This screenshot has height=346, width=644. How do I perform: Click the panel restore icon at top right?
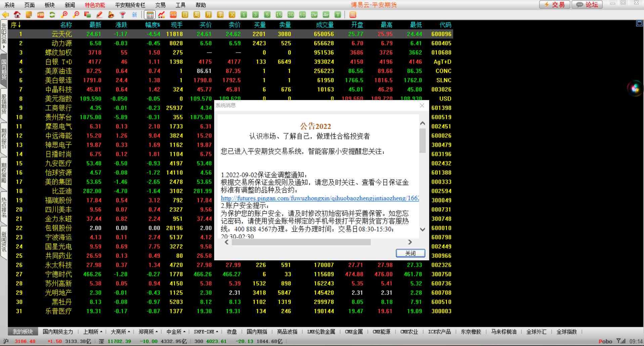(x=639, y=24)
